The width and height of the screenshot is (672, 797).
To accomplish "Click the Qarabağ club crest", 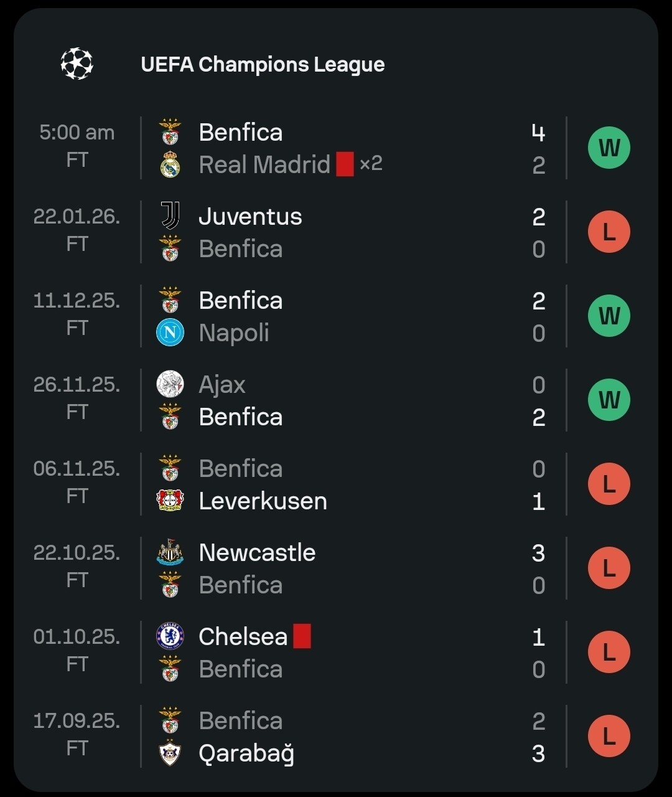I will coord(170,753).
